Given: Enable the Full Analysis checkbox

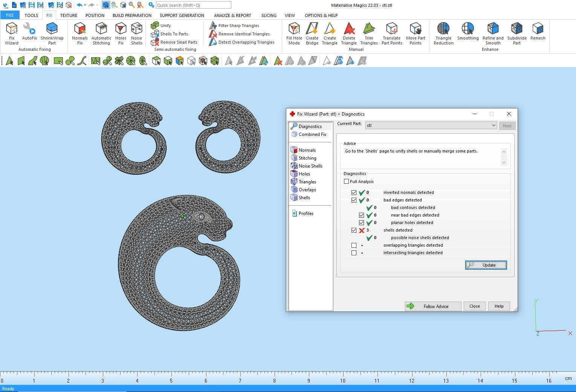Looking at the screenshot, I should 347,182.
